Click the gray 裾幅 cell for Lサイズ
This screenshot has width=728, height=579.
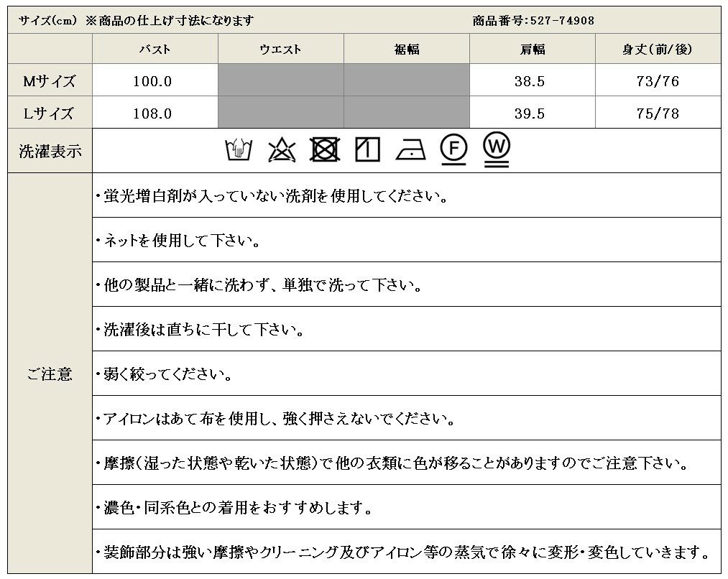pyautogui.click(x=406, y=113)
